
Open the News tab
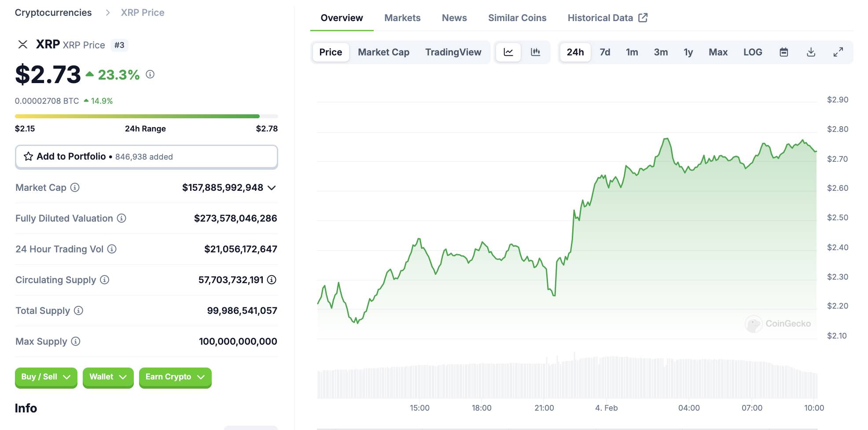454,18
